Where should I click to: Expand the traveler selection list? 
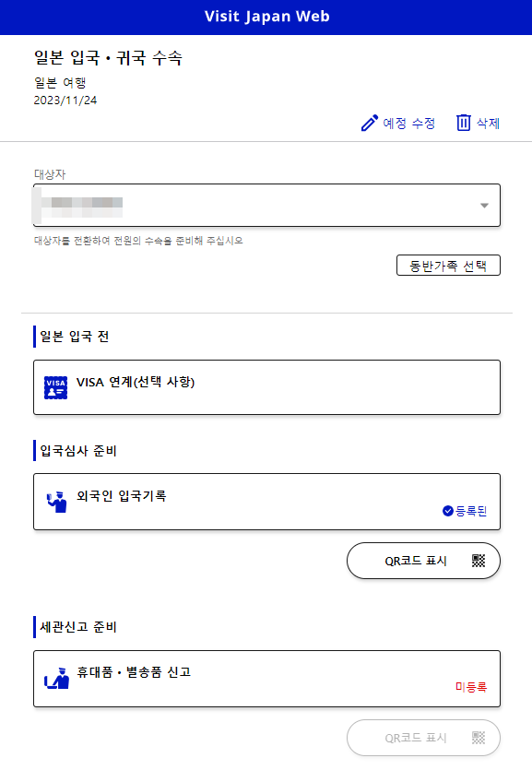click(x=266, y=205)
